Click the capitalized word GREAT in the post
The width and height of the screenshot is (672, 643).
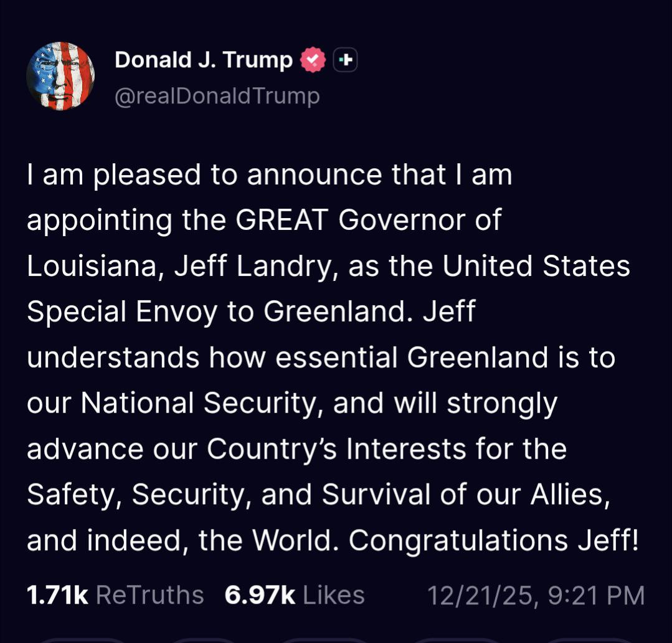click(282, 220)
